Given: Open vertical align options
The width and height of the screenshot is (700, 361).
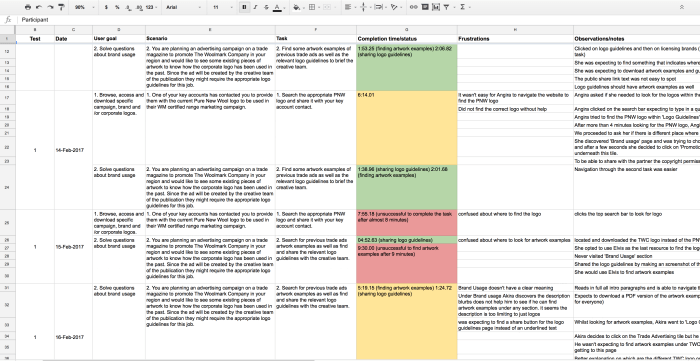Looking at the screenshot, I should click(363, 7).
